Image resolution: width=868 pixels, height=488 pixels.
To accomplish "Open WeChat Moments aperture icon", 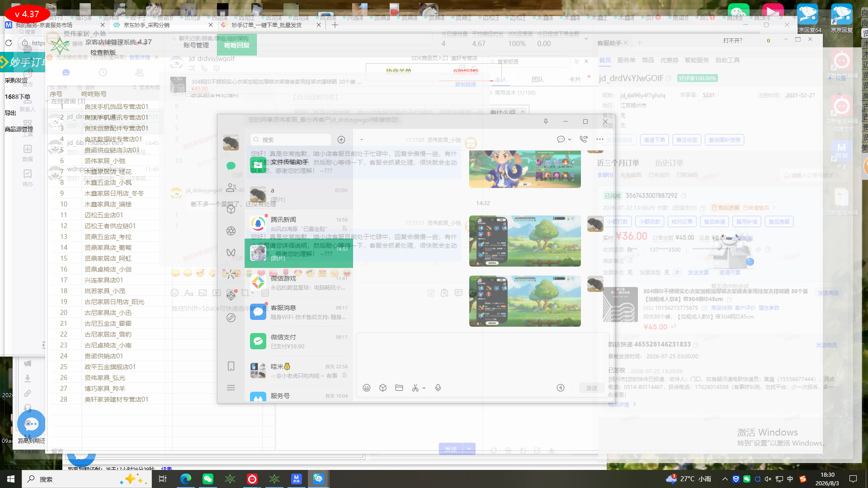I will (x=231, y=231).
